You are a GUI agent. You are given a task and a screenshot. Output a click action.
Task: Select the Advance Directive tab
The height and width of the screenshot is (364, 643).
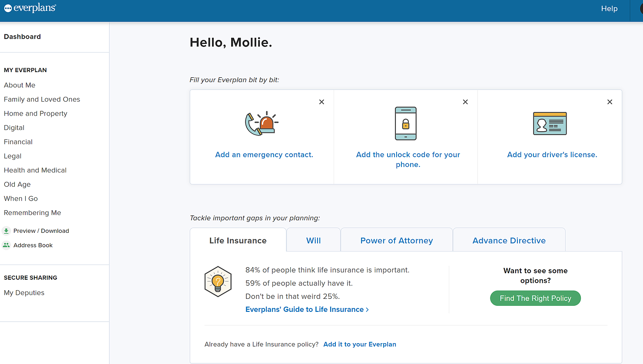point(509,241)
